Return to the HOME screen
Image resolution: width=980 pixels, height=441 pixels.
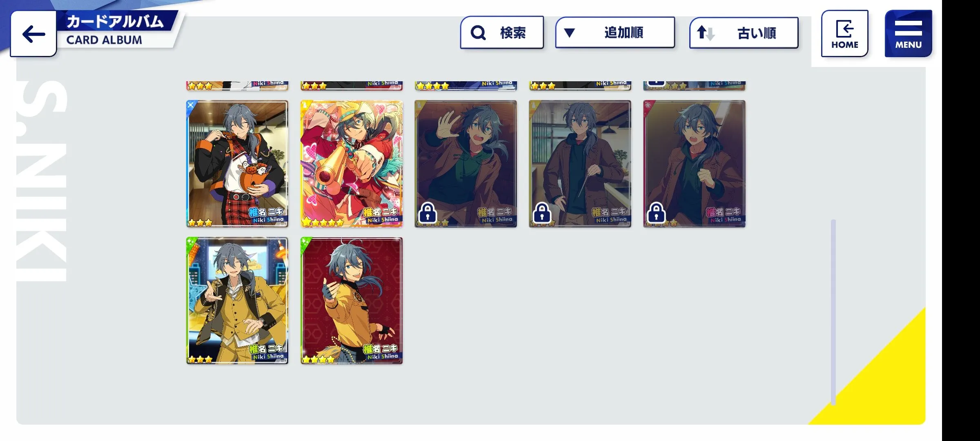click(x=844, y=33)
